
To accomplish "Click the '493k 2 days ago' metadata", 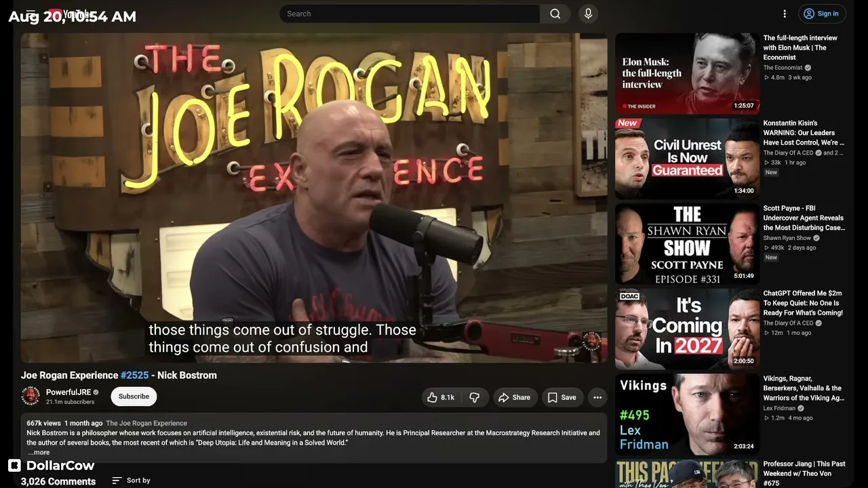I will [x=789, y=248].
